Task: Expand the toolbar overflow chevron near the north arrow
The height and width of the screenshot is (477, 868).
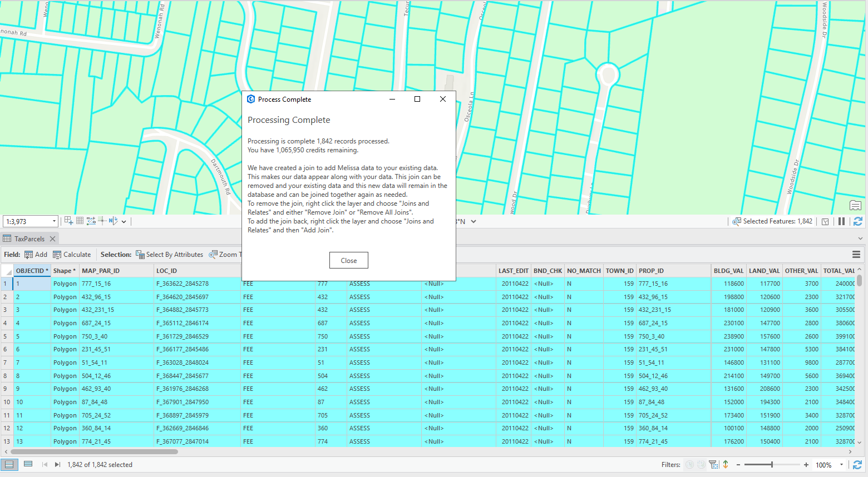Action: click(x=124, y=221)
